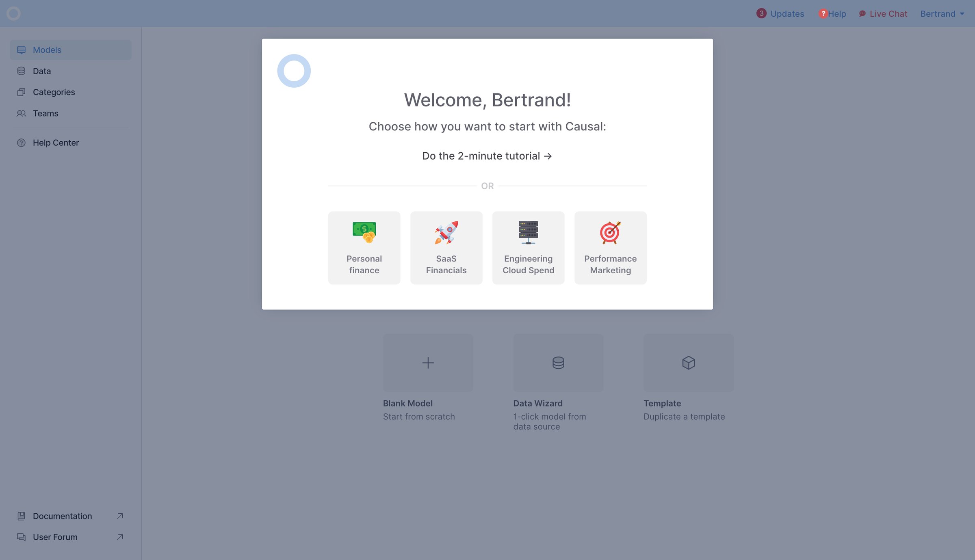Start the 2-minute tutorial

(487, 156)
